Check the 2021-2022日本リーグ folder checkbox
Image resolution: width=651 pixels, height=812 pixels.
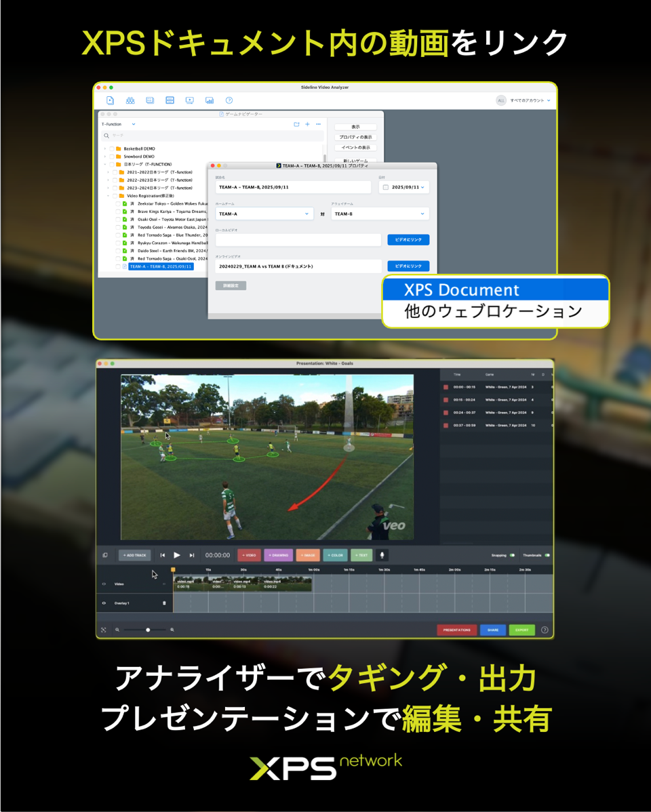[115, 172]
